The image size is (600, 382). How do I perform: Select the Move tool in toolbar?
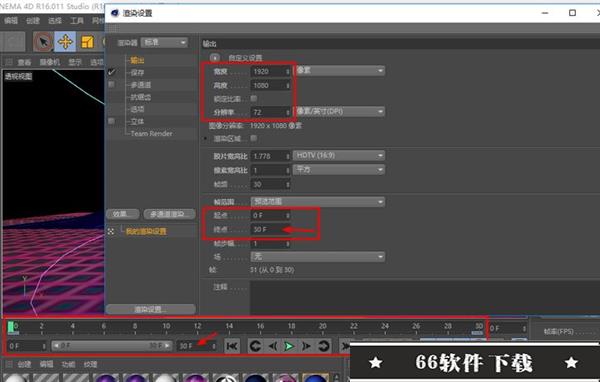(x=65, y=42)
